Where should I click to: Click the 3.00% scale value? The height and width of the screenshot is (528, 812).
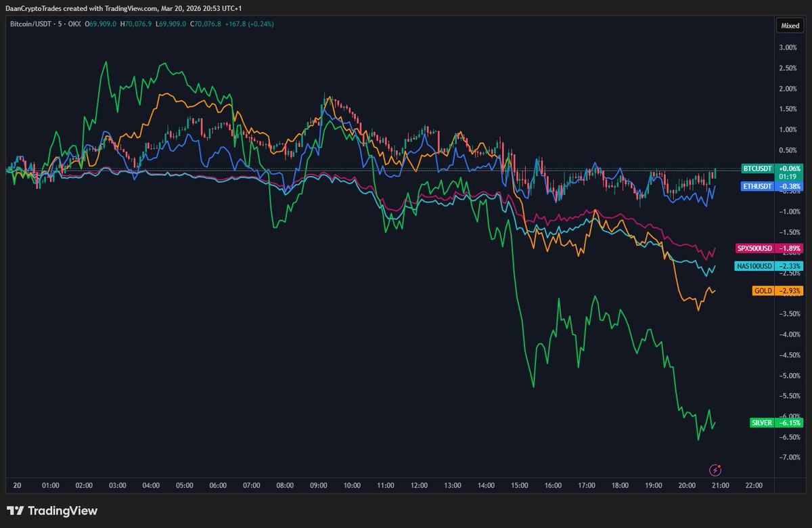pos(787,47)
